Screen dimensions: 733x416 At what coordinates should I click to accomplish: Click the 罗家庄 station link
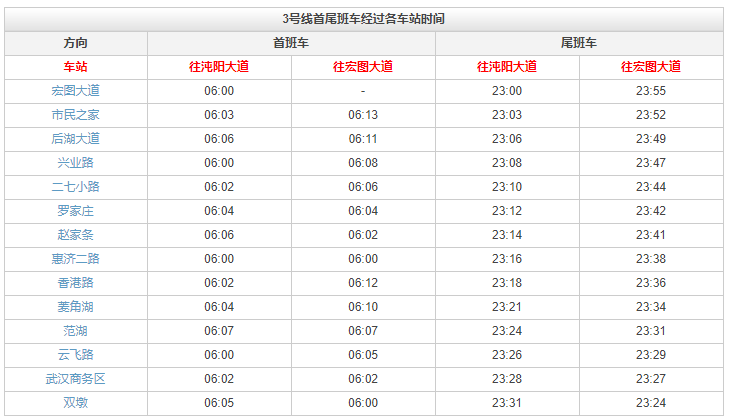coord(75,211)
